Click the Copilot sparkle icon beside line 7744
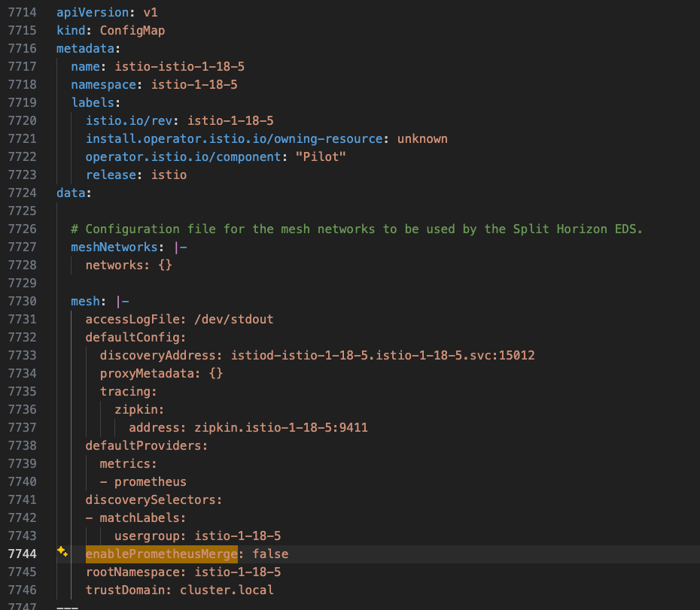This screenshot has width=700, height=610. tap(61, 554)
